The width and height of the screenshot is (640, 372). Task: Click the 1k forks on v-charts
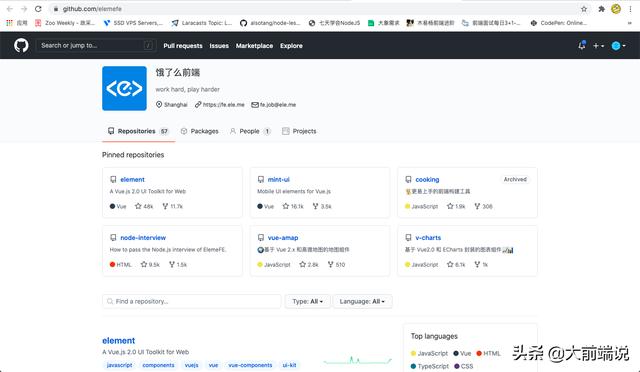(x=481, y=265)
